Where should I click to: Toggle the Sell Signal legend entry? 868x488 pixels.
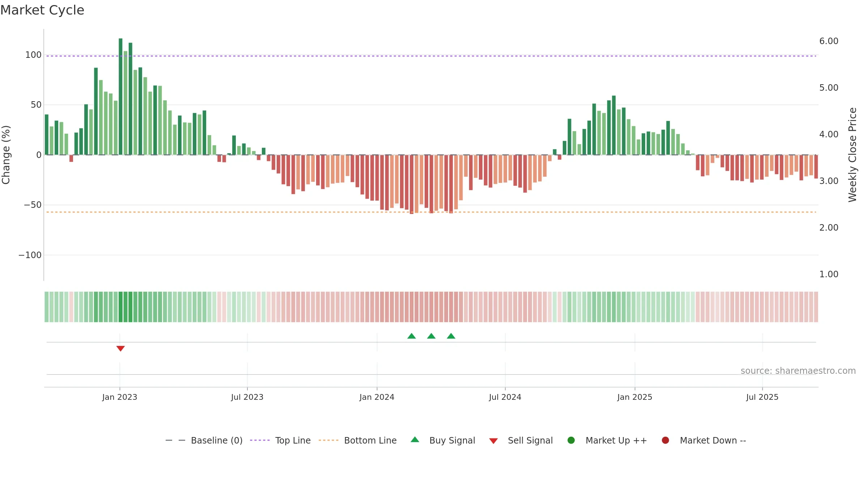pos(521,440)
